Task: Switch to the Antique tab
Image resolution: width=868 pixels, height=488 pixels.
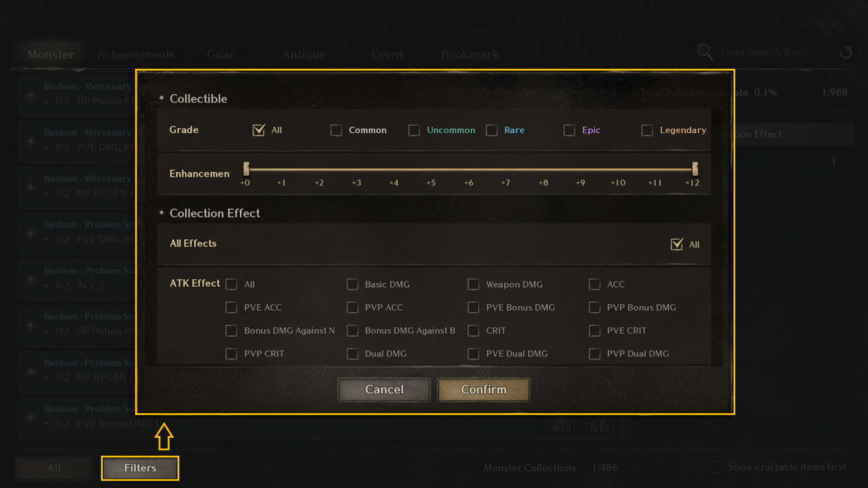Action: pyautogui.click(x=304, y=54)
